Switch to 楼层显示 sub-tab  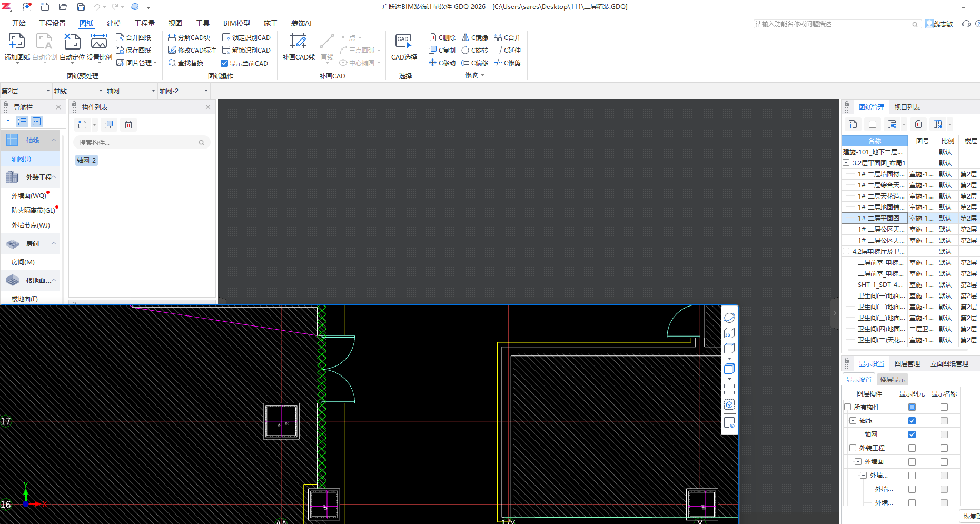pos(893,379)
